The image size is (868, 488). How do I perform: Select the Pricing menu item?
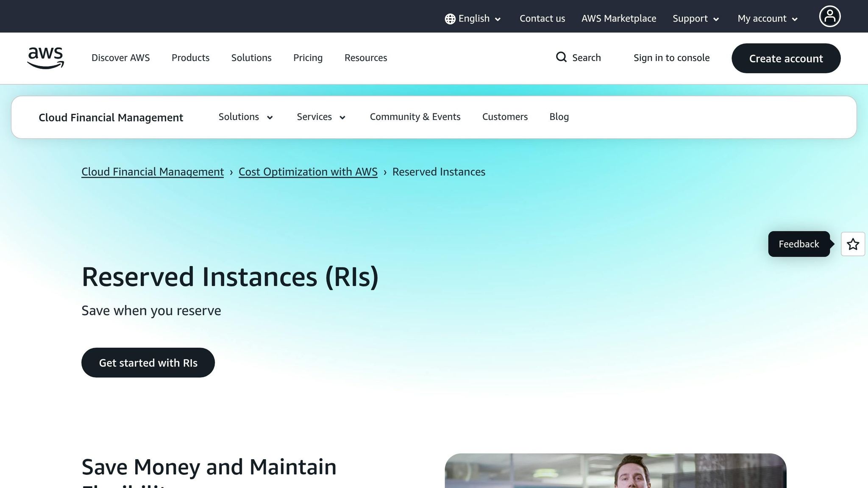(308, 58)
